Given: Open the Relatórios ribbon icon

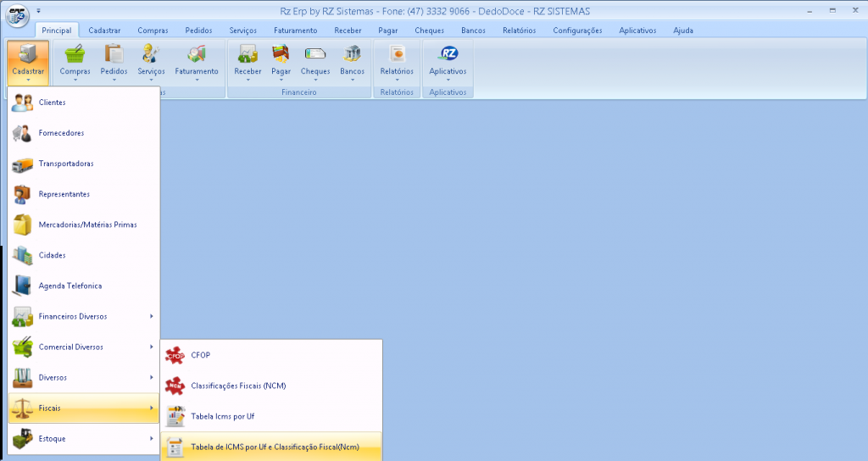Looking at the screenshot, I should (397, 55).
